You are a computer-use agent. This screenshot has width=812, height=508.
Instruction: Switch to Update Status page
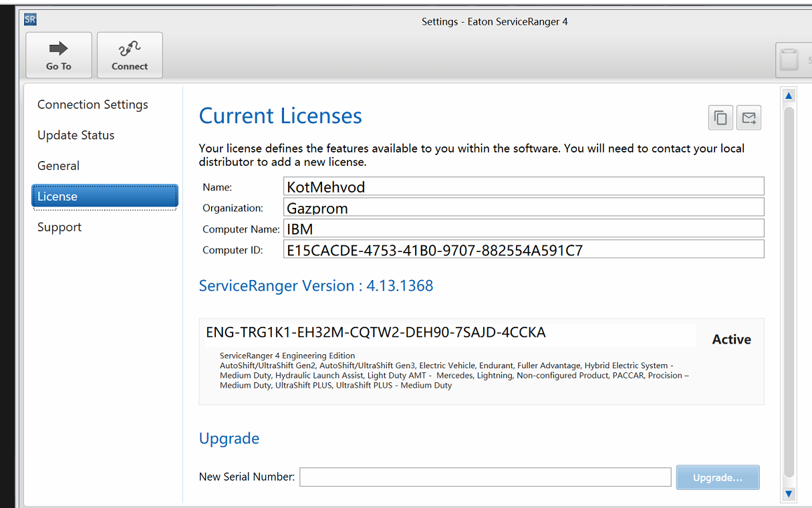click(x=76, y=135)
